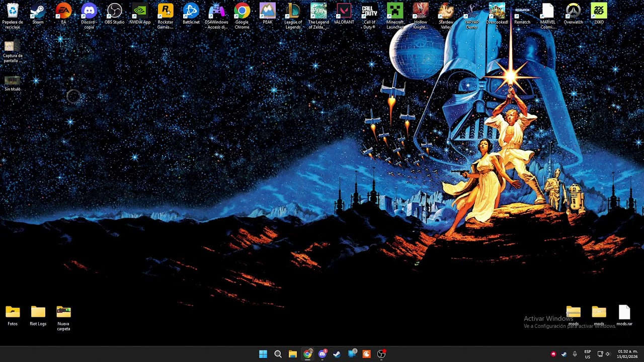Viewport: 644px width, 362px height.
Task: Open the Overcooked! 2 shortcut
Action: 497,16
